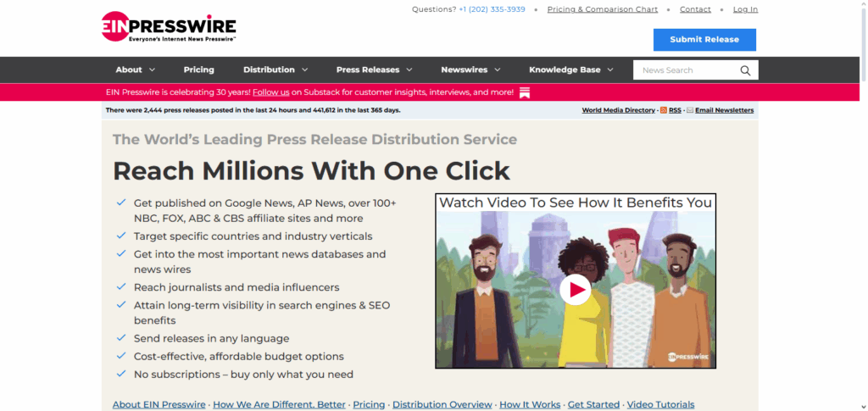This screenshot has width=868, height=411.
Task: Click the magnifying glass search icon
Action: [745, 70]
